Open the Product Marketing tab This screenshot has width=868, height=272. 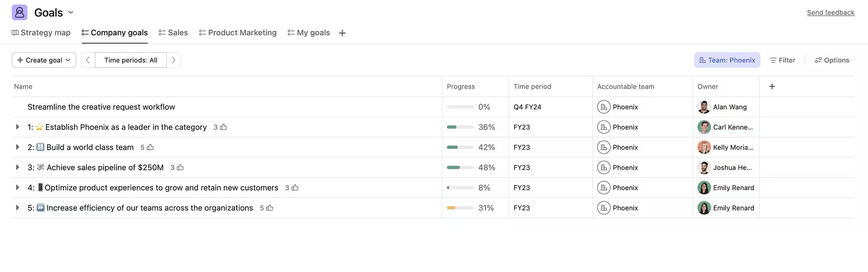click(x=238, y=33)
